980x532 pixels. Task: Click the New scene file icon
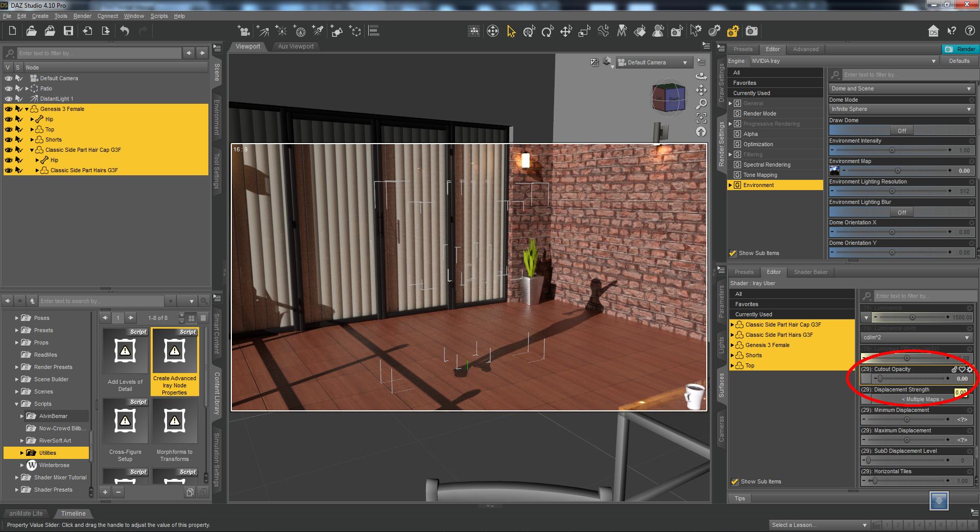(13, 31)
